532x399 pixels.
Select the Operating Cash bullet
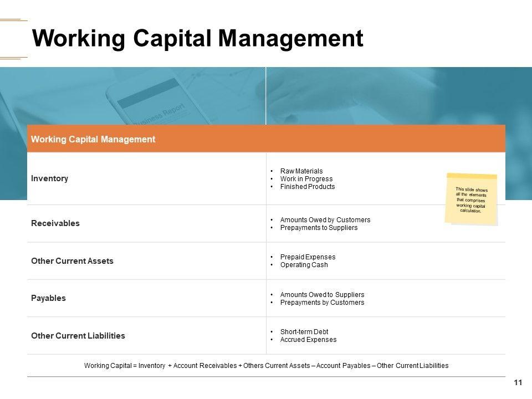[304, 265]
